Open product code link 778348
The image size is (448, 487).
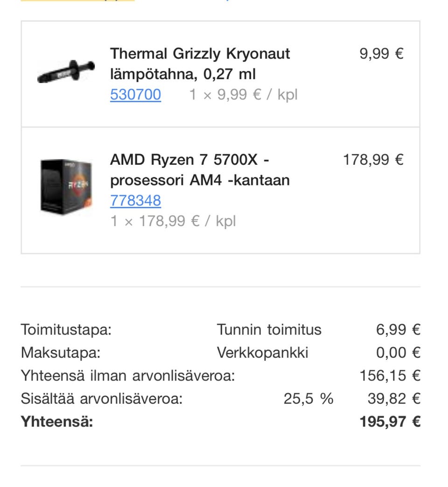point(135,200)
